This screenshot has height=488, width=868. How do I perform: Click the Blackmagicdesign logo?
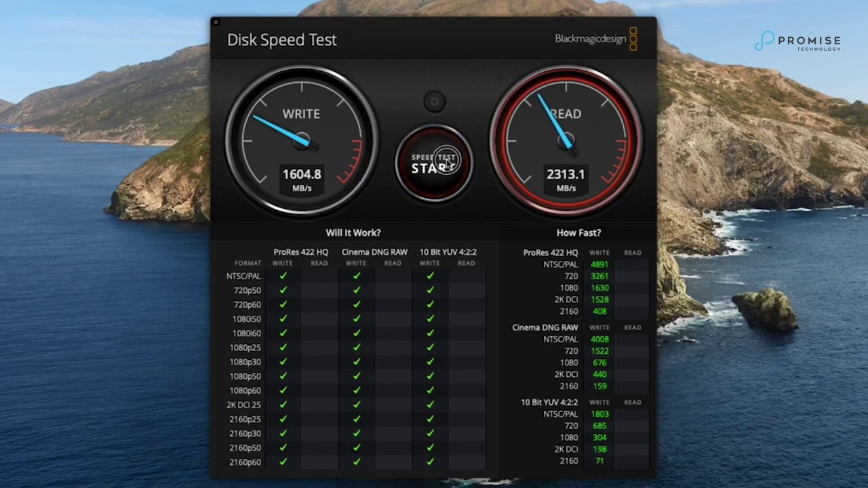point(596,39)
